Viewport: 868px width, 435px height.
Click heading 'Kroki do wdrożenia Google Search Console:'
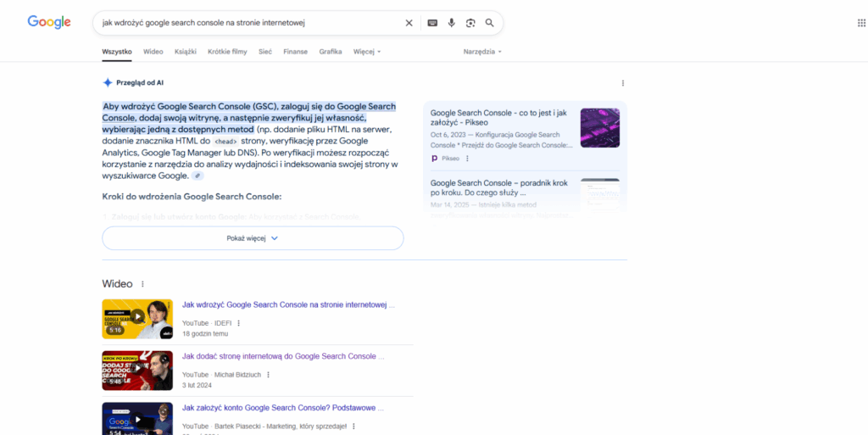[192, 197]
